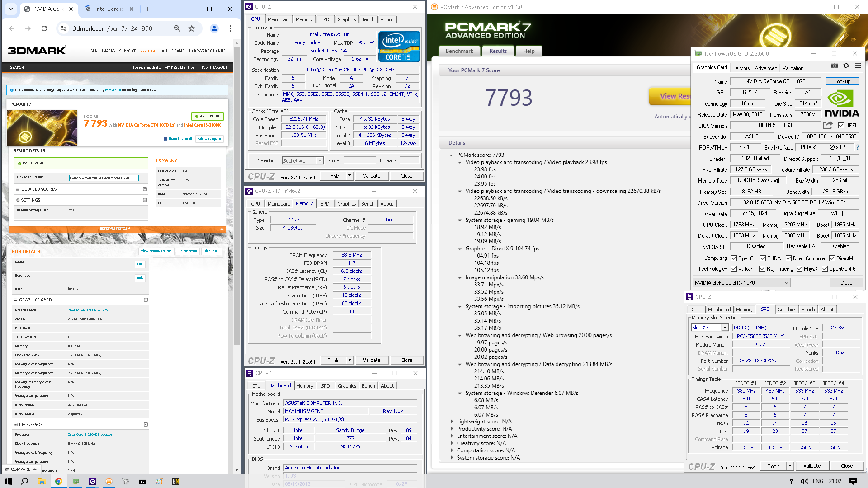The height and width of the screenshot is (488, 868).
Task: Toggle the Vulkan checkbox
Action: [x=734, y=269]
